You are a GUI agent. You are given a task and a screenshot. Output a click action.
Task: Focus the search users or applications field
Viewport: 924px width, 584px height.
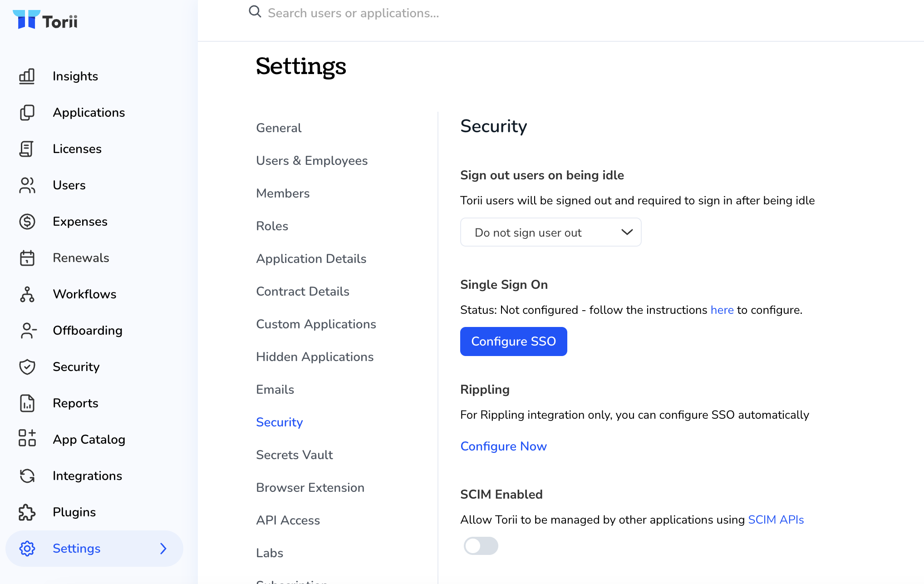point(354,13)
